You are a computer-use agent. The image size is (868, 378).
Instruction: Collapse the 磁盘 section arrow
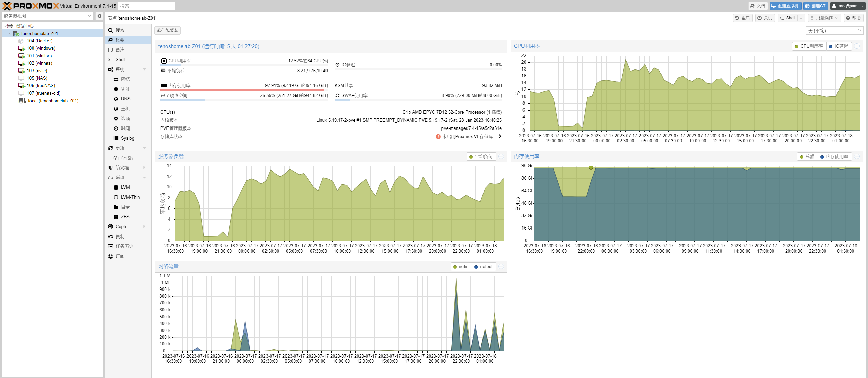(x=145, y=178)
